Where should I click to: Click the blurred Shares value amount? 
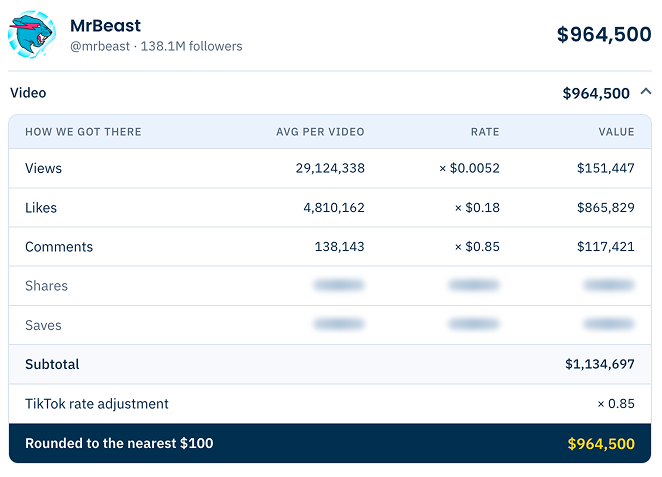click(609, 285)
